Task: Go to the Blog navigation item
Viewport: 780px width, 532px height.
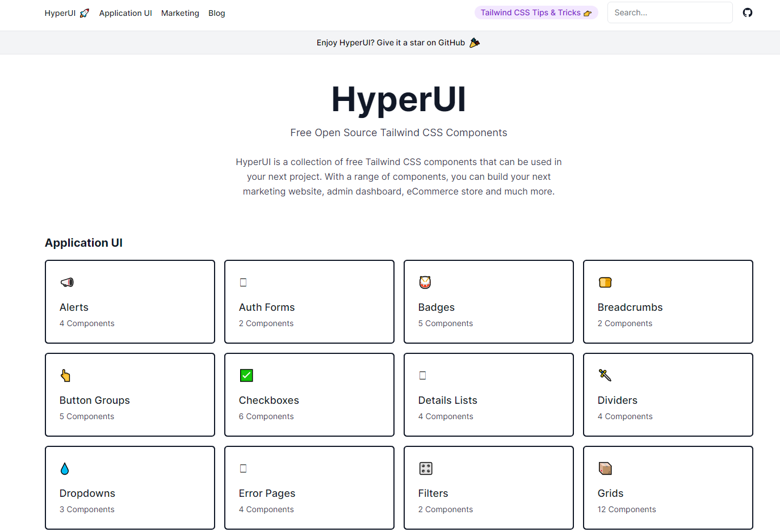Action: [217, 13]
